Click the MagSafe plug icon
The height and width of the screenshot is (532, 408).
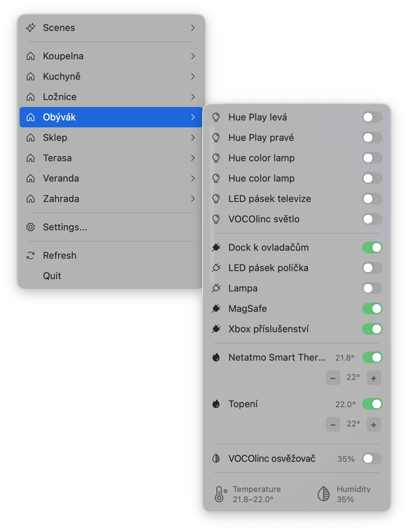216,309
